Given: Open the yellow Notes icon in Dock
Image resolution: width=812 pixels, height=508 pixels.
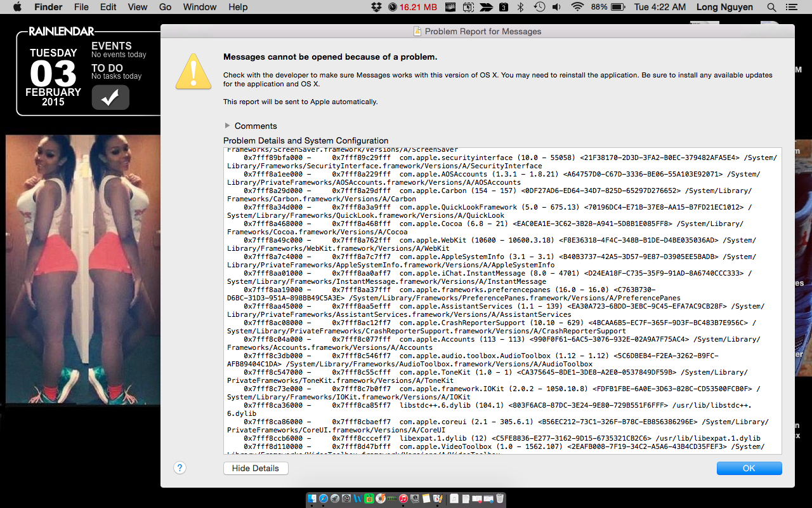Looking at the screenshot, I should tap(426, 498).
